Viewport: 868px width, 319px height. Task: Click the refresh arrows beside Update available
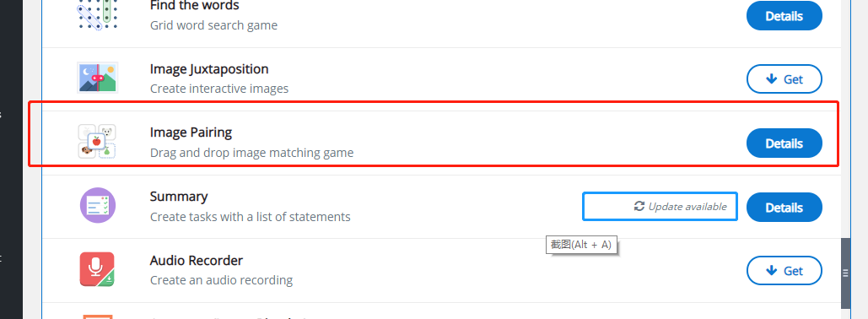coord(639,206)
